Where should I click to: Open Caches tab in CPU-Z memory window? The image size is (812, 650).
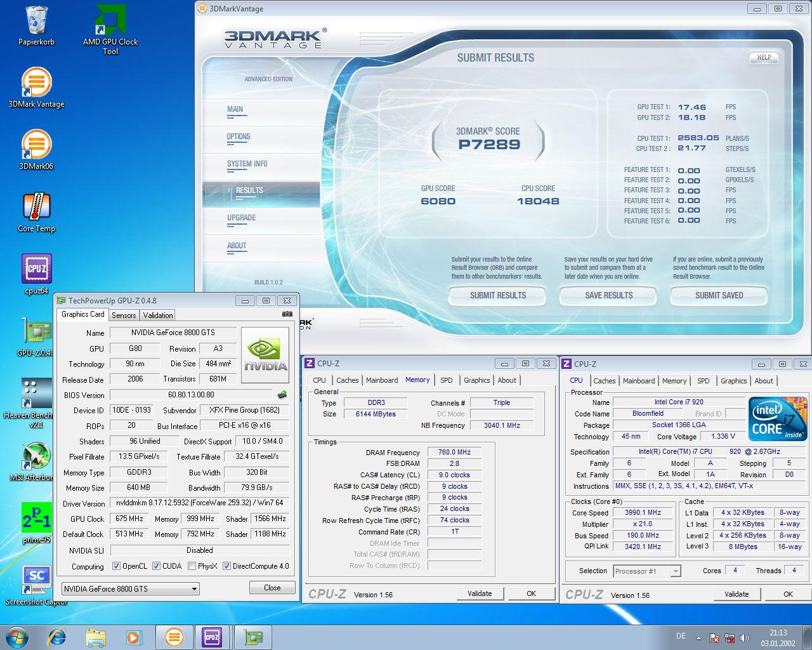348,380
